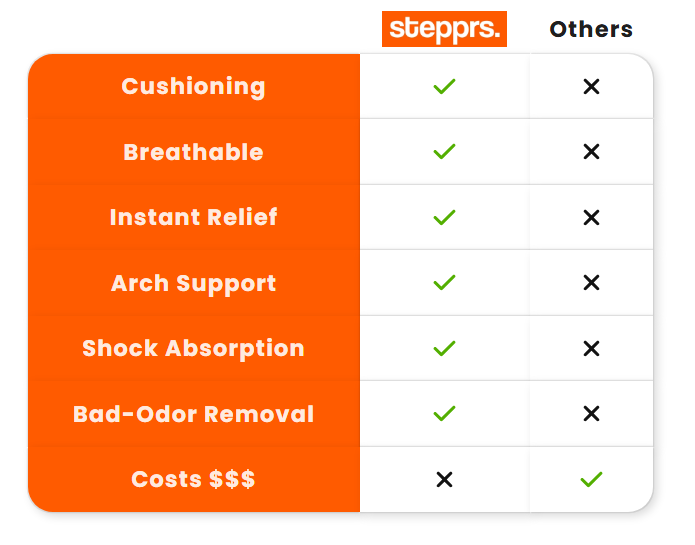
Task: Click the green checkmark for Breathable
Action: click(445, 152)
